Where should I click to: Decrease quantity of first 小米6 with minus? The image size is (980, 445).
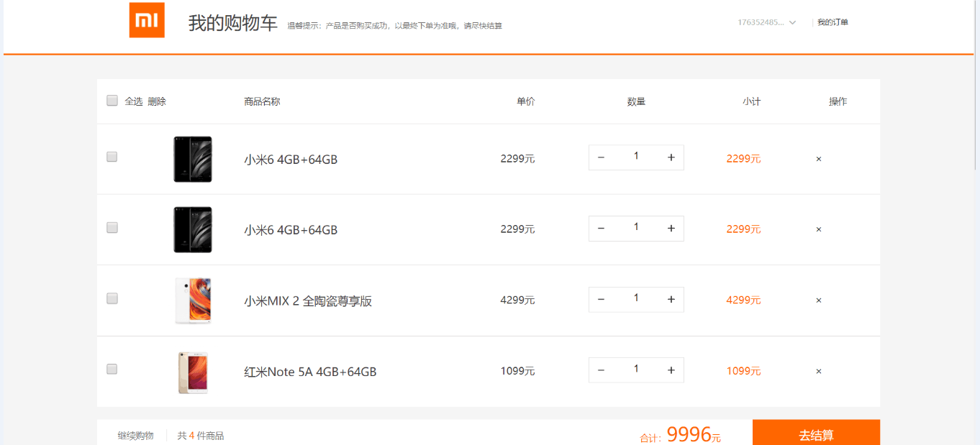pyautogui.click(x=602, y=157)
